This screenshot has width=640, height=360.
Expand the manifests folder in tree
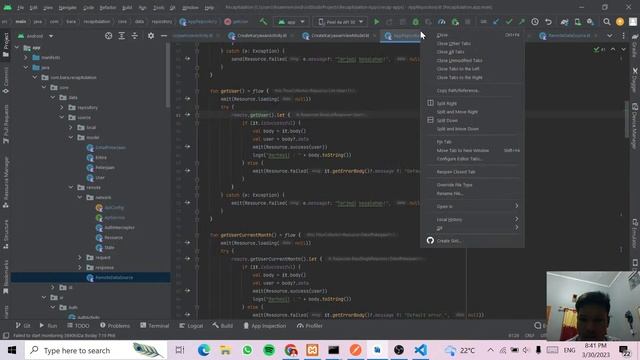tap(26, 58)
